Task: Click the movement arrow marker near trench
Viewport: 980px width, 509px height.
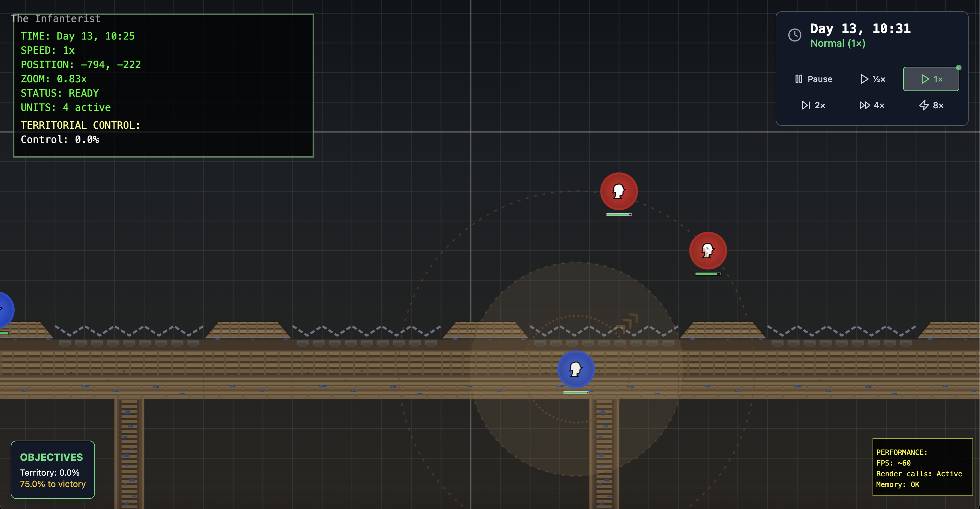Action: [627, 323]
